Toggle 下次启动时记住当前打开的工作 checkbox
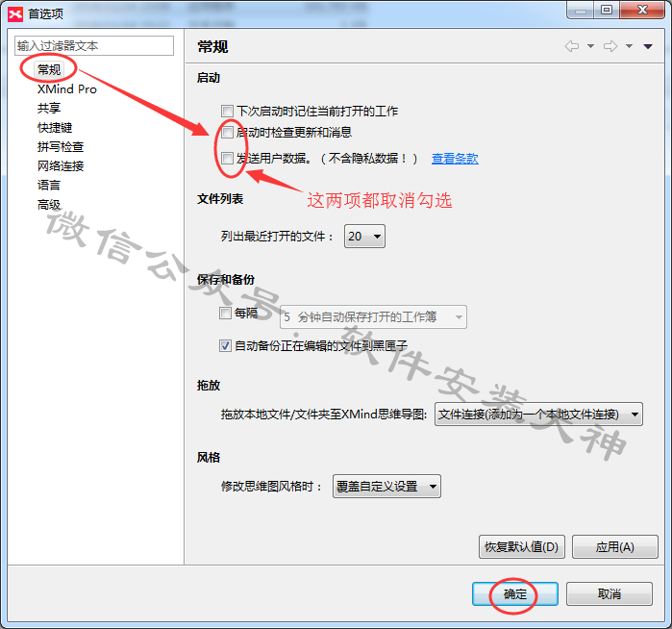The height and width of the screenshot is (629, 672). [227, 111]
